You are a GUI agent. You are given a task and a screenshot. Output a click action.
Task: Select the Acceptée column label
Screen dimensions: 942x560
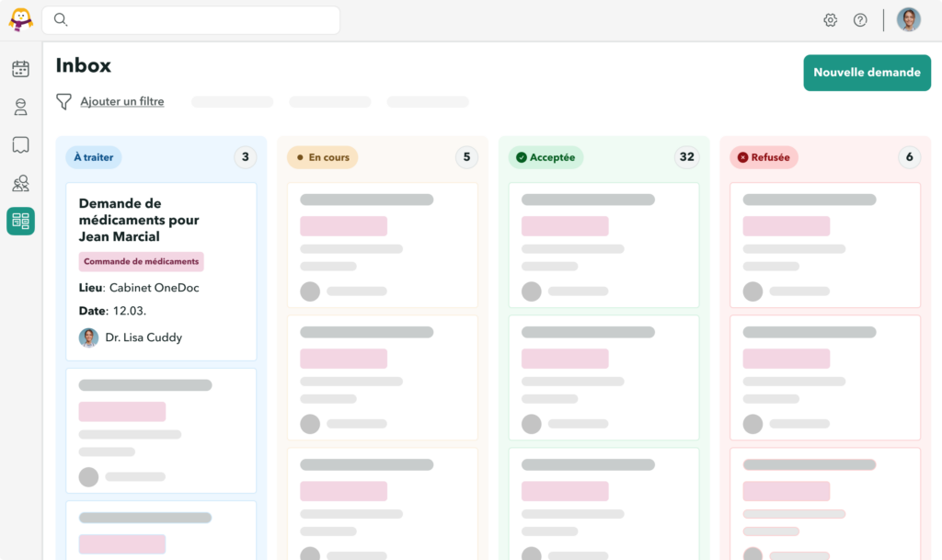coord(546,157)
